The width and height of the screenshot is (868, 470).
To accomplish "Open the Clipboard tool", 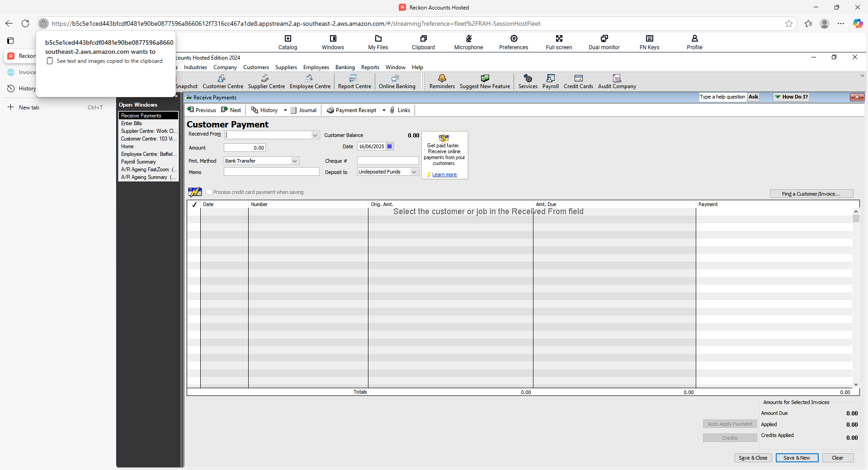I will 423,42.
